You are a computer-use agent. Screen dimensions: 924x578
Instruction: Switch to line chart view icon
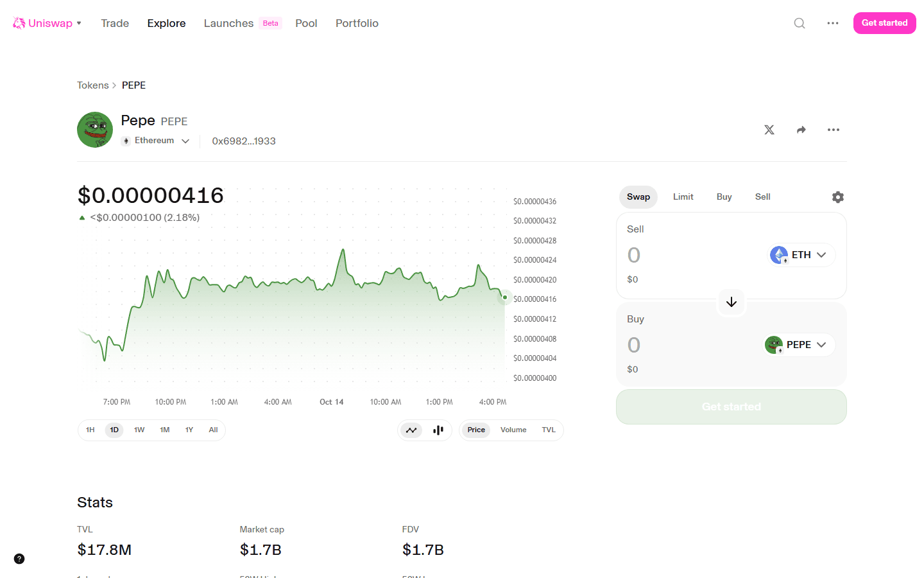click(411, 430)
